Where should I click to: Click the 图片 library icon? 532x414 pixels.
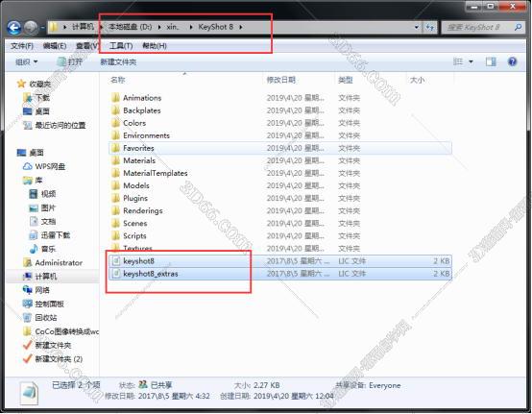[x=33, y=207]
